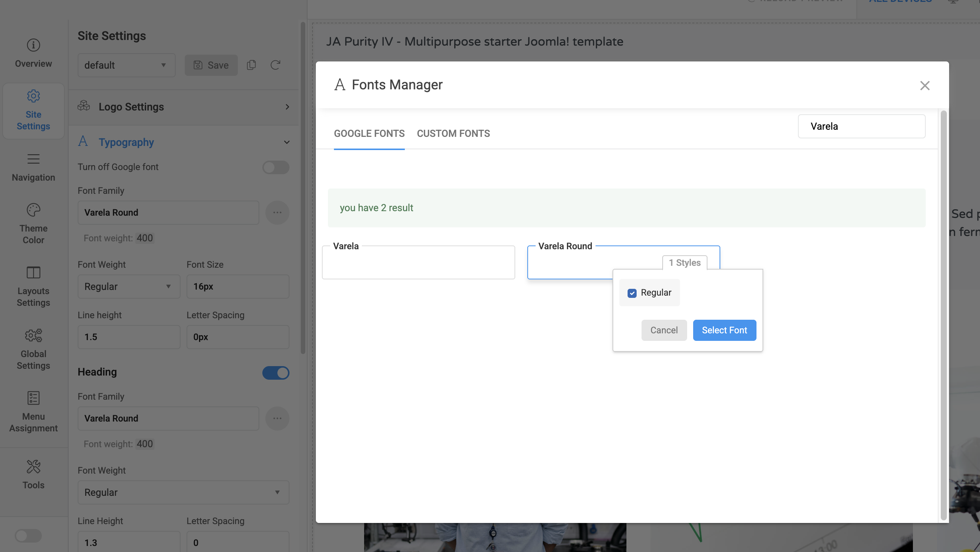Click the Varela font search field
This screenshot has height=552, width=980.
(861, 126)
